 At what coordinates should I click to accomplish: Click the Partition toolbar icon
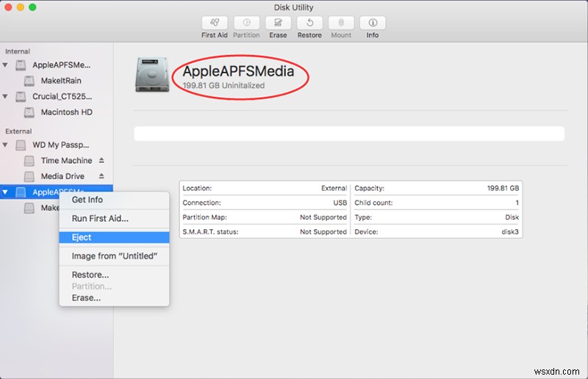246,23
